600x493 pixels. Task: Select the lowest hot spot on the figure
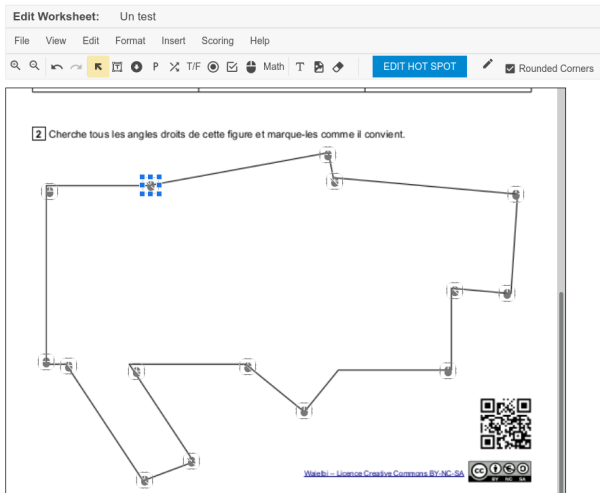[x=144, y=480]
